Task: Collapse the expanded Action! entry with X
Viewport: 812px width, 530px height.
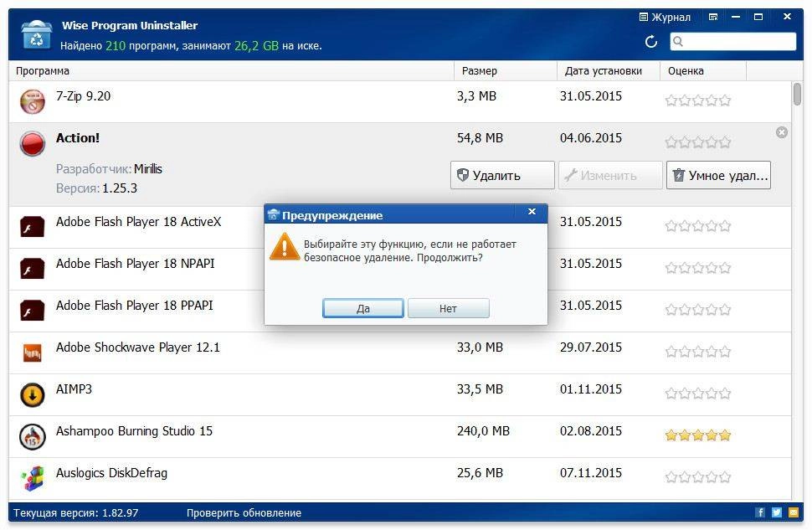Action: point(782,132)
